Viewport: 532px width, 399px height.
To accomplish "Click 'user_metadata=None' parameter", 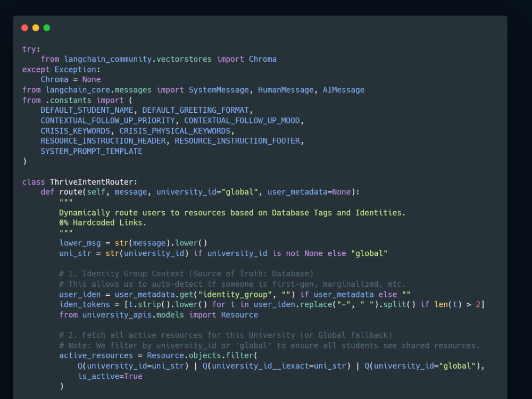I will [309, 192].
